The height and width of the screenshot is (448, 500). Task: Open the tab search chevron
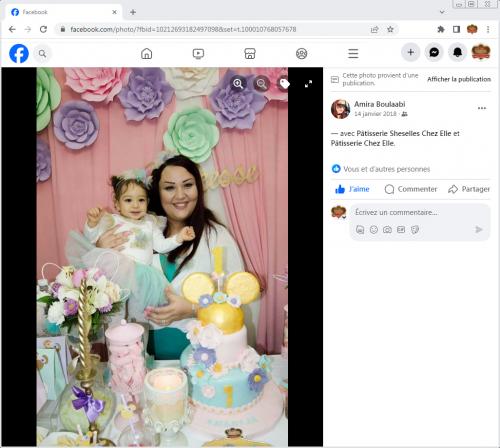point(442,12)
